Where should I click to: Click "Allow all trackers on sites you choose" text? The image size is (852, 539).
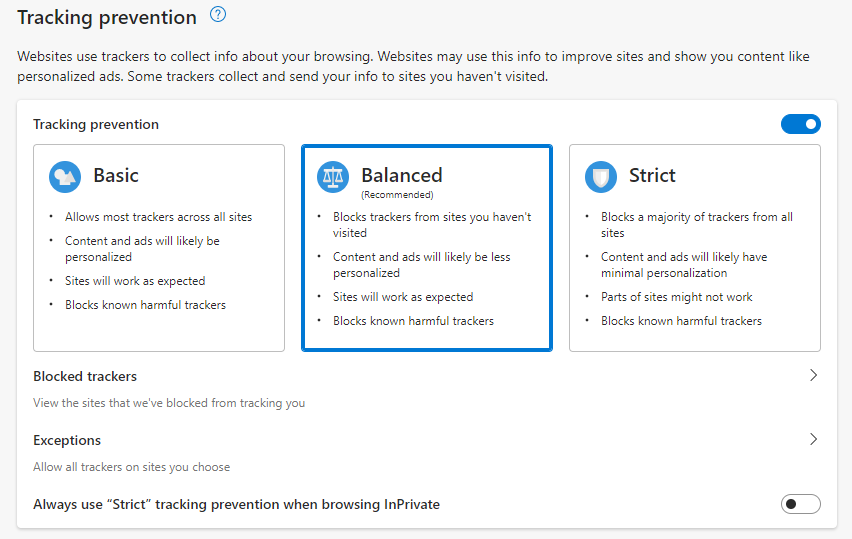tap(131, 467)
